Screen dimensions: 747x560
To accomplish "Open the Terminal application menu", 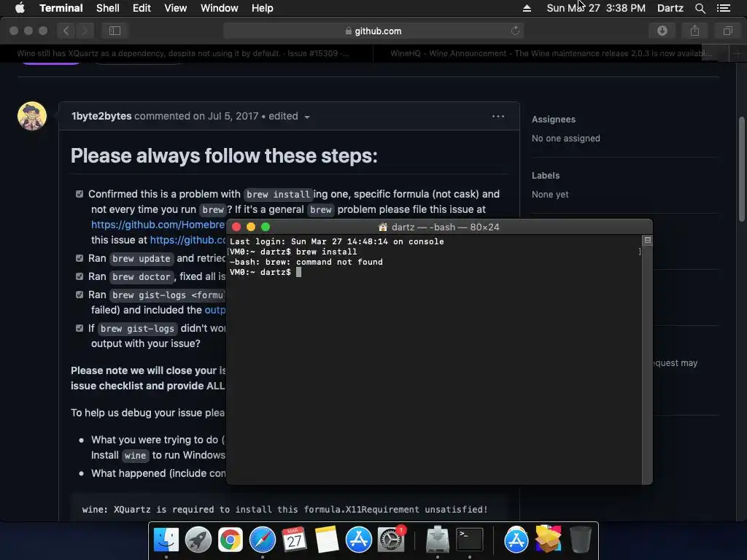I will (x=61, y=8).
